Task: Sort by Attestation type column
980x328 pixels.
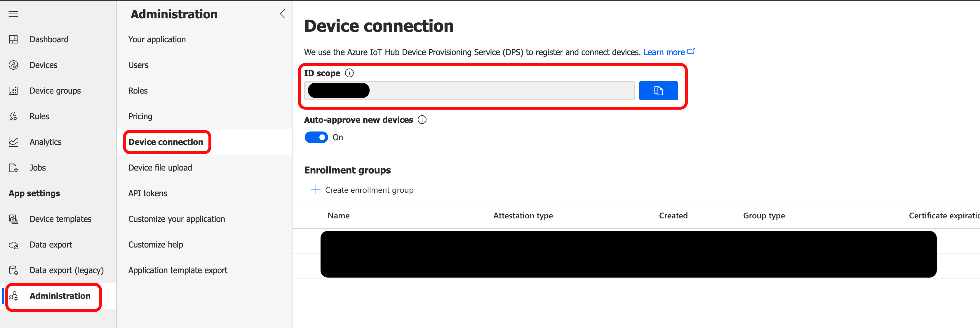Action: tap(523, 215)
